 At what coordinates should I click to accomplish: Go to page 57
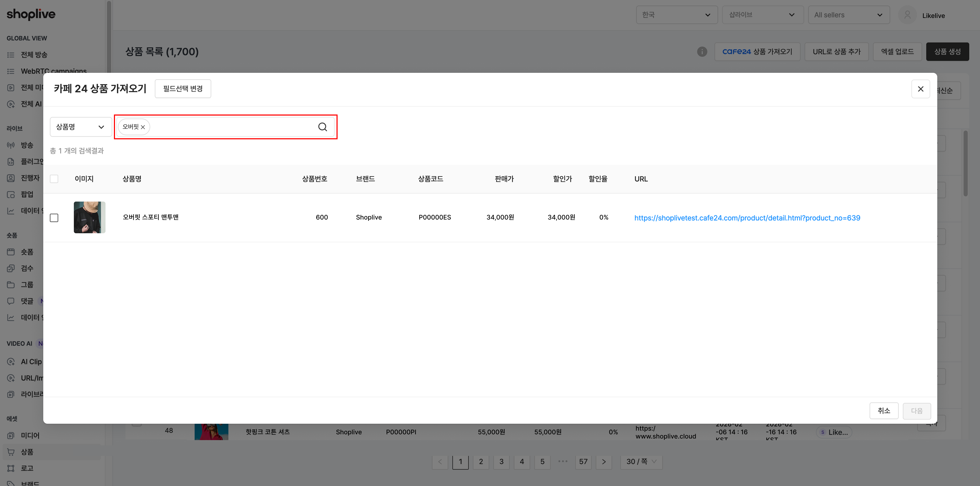click(x=583, y=462)
